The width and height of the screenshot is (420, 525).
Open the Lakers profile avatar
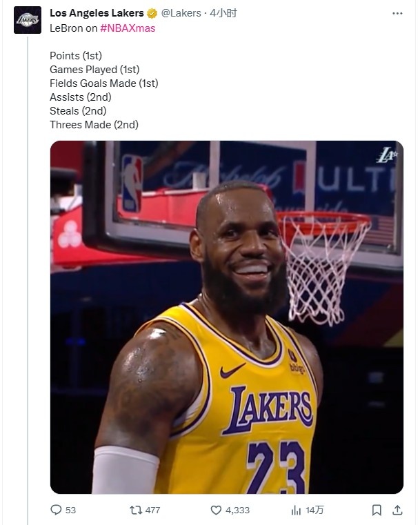[x=28, y=20]
